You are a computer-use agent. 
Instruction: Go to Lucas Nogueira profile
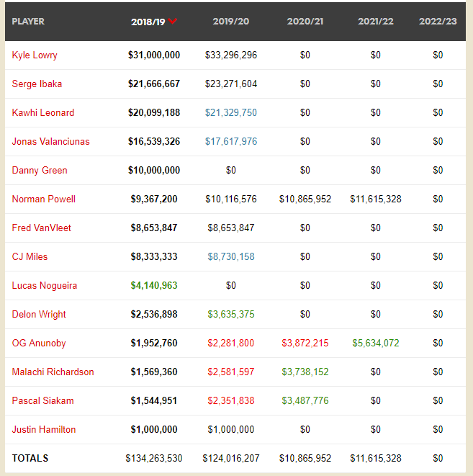click(x=45, y=286)
